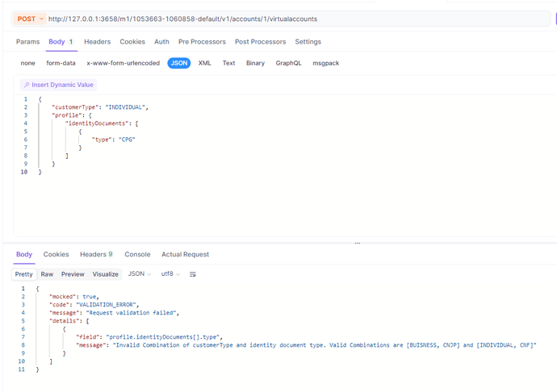The width and height of the screenshot is (557, 392).
Task: Open the Pre Processors tab
Action: (x=202, y=42)
